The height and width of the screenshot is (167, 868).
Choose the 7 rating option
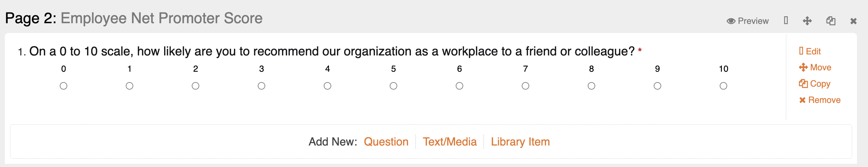(525, 86)
